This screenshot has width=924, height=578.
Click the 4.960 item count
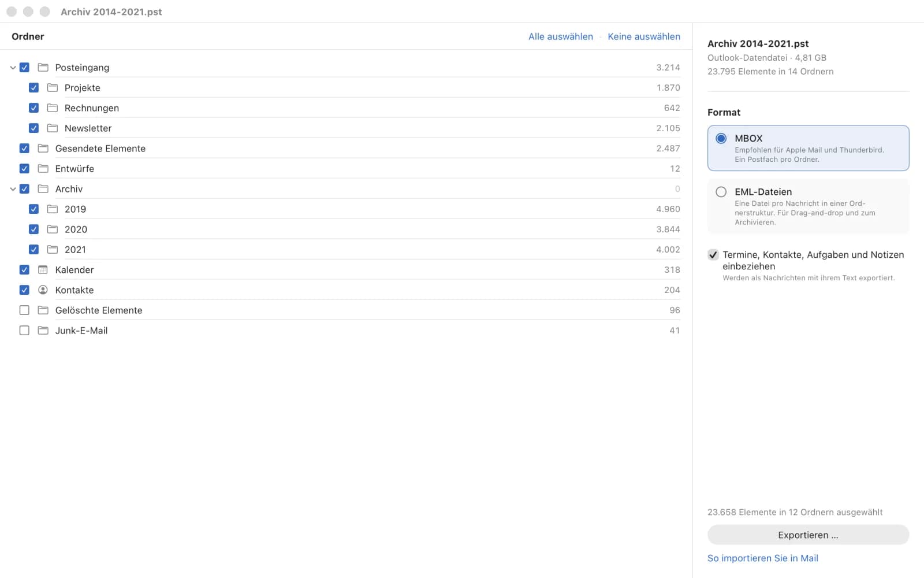pos(668,209)
